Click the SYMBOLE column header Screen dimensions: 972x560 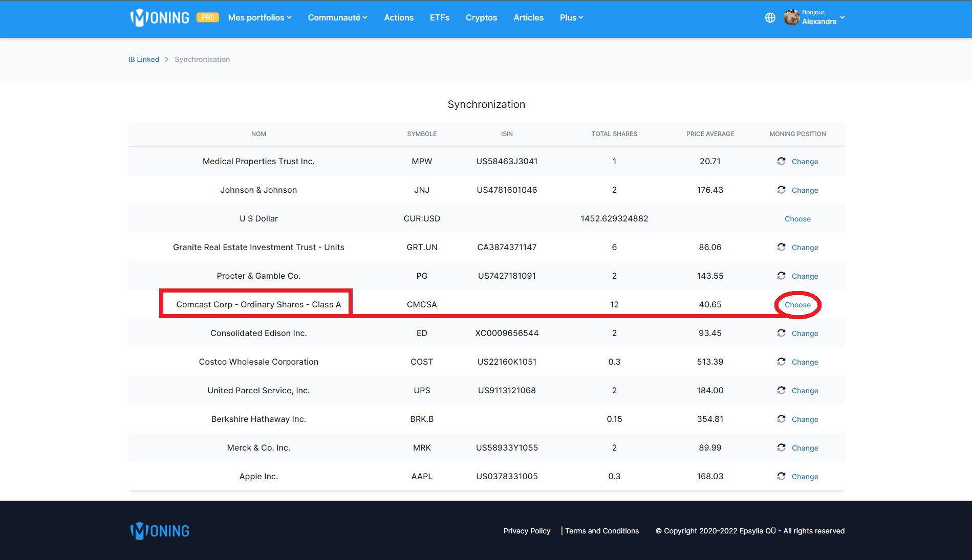tap(422, 134)
